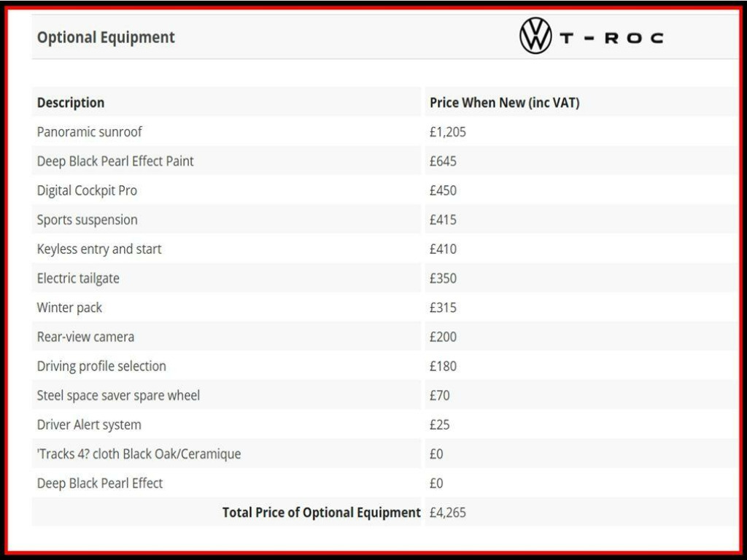The image size is (747, 560).
Task: Click the Winter pack row
Action: (69, 308)
